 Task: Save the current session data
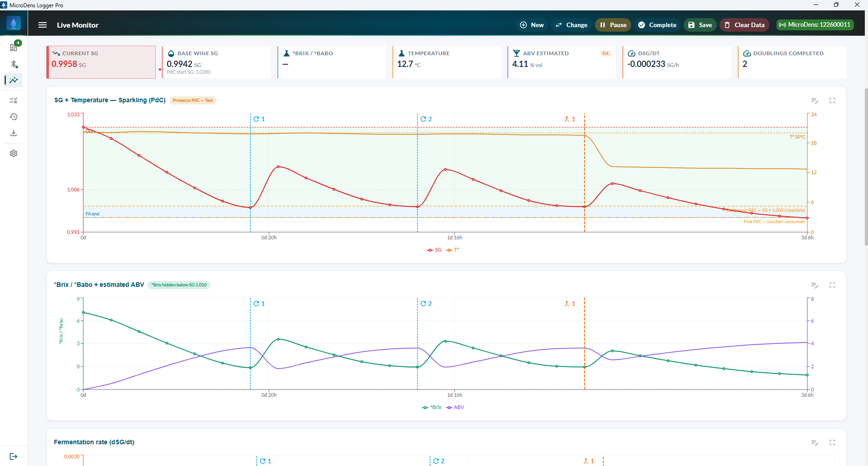tap(700, 25)
